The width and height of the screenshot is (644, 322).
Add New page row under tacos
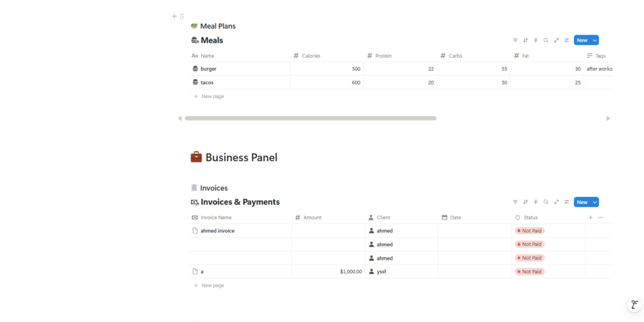coord(212,96)
